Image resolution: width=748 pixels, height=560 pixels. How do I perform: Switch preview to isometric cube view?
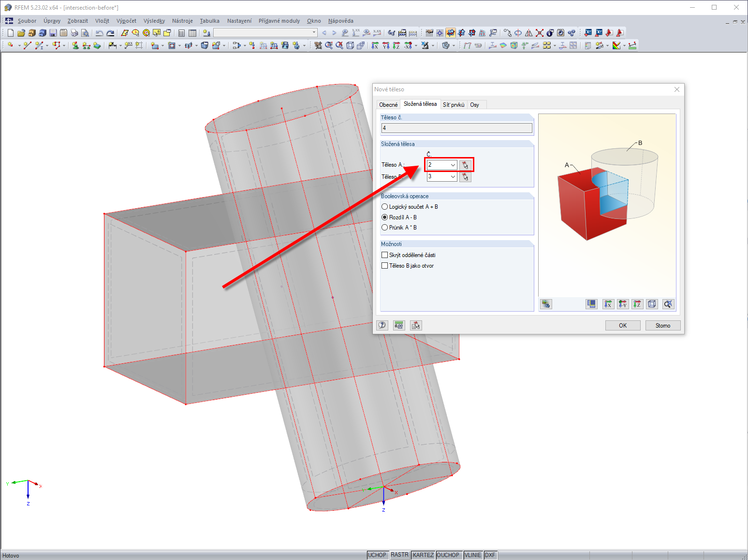pos(652,304)
